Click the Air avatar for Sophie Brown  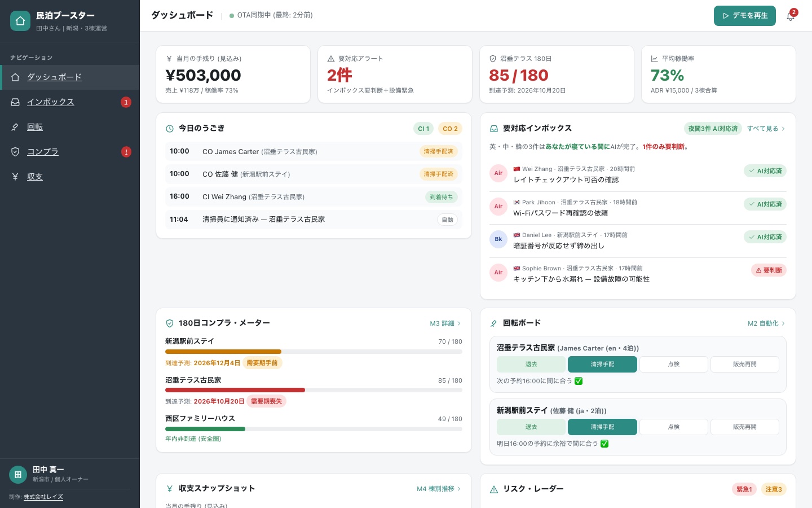(x=498, y=273)
